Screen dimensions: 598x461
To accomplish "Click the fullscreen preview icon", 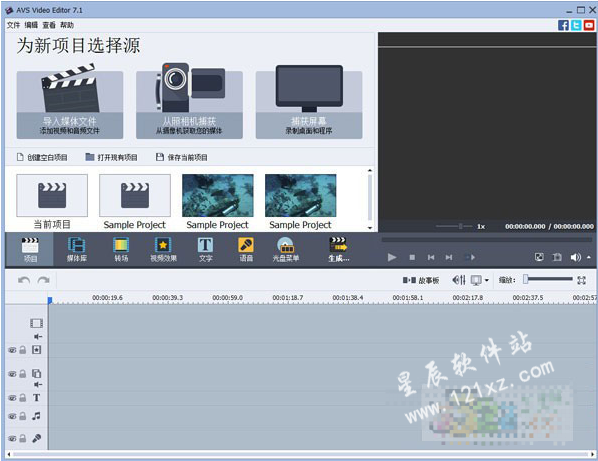I will (539, 257).
